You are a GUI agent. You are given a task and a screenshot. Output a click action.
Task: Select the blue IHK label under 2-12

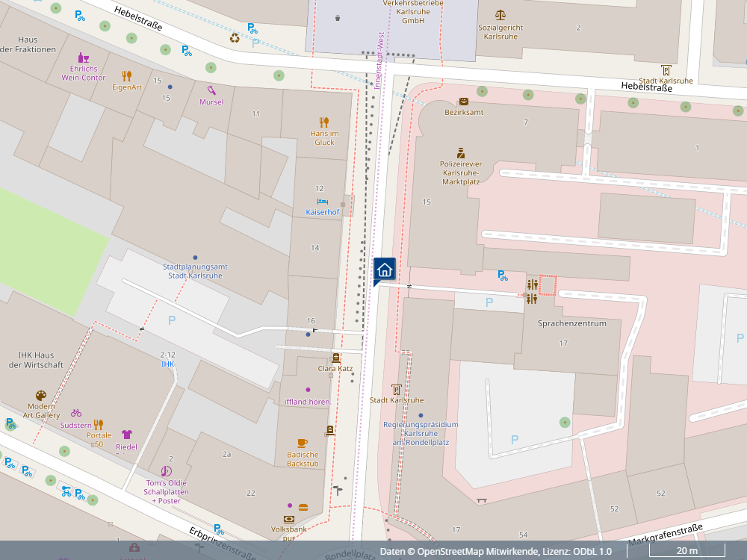coord(167,364)
